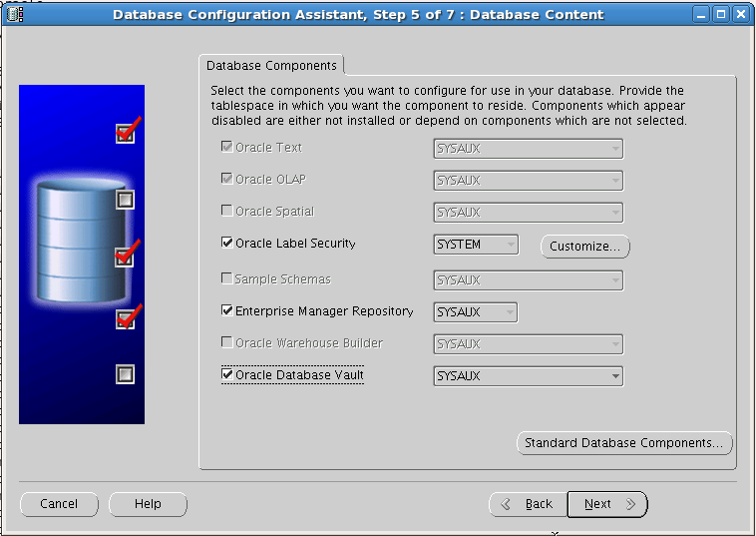Screen dimensions: 756x536
Task: Open Oracle Label Security SYSTEM tablespace dropdown
Action: 476,245
